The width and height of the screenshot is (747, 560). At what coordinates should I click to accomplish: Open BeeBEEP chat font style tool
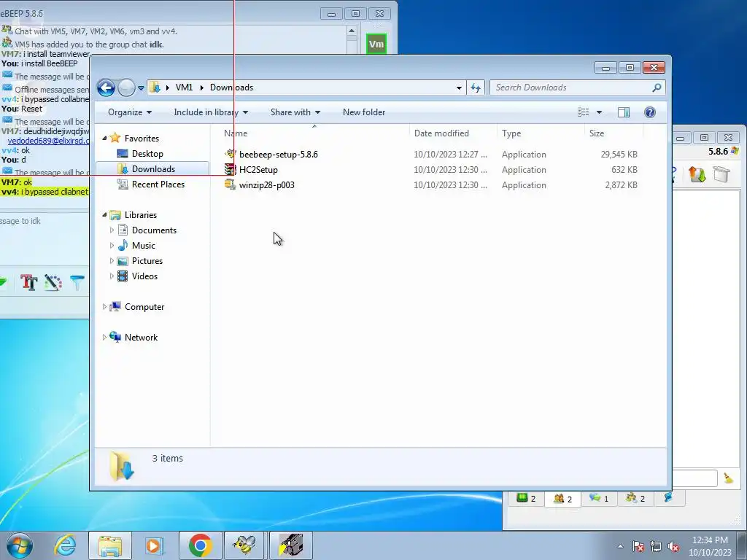coord(29,282)
